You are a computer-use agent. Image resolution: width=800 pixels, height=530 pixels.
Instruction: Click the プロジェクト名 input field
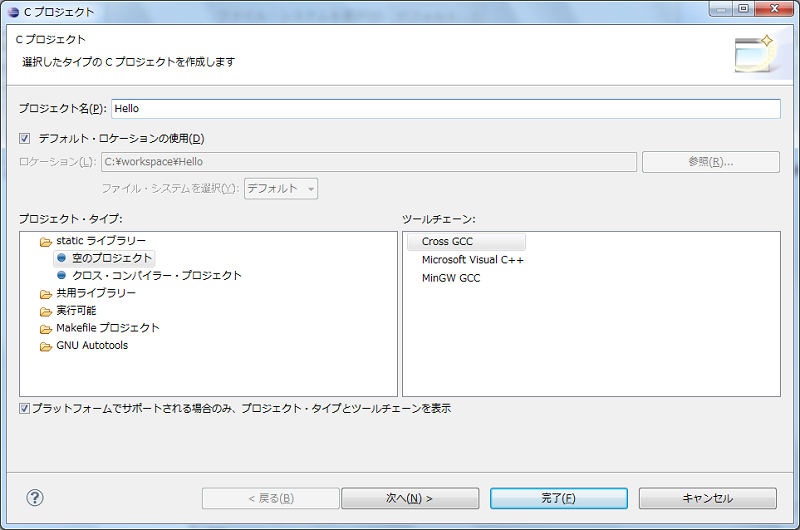[x=446, y=109]
